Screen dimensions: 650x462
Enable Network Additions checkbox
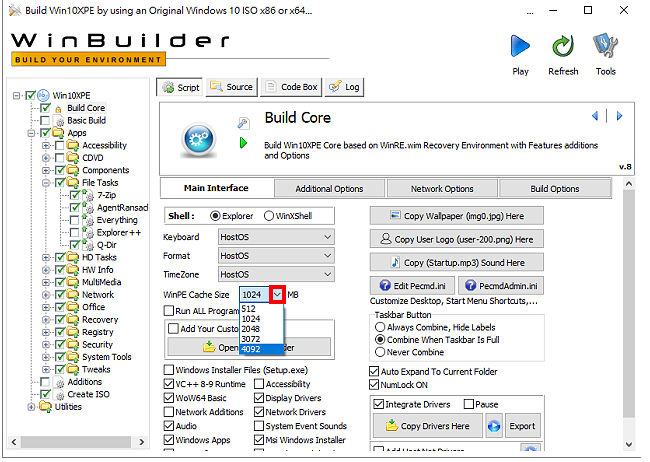169,412
